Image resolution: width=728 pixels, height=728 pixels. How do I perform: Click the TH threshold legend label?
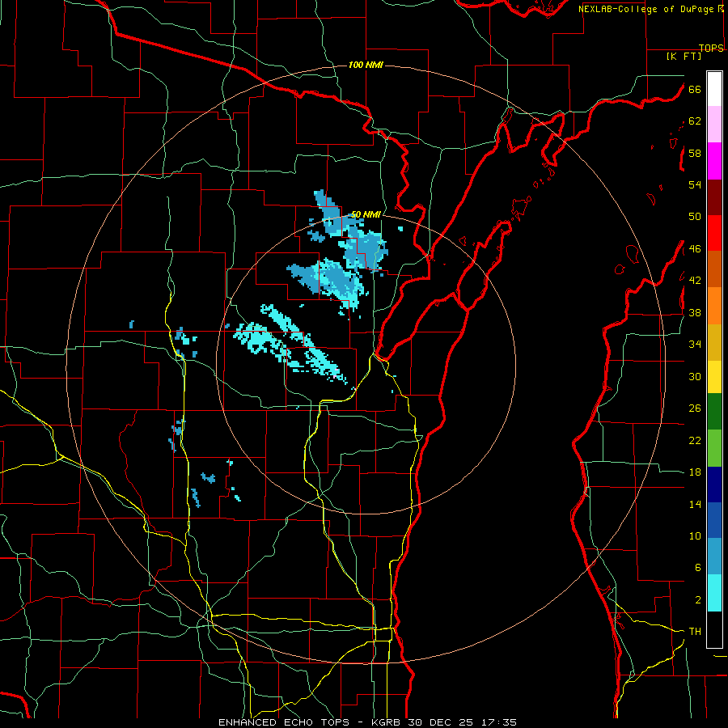pos(695,632)
